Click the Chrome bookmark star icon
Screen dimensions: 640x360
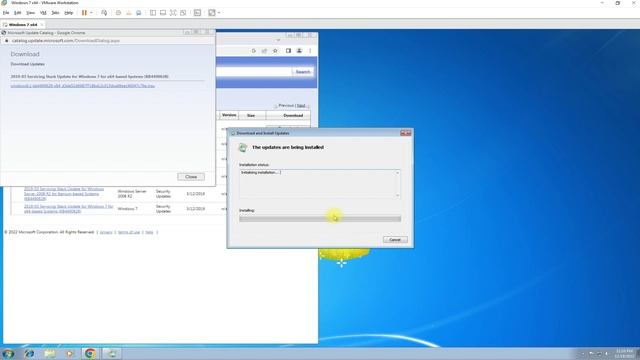(275, 51)
